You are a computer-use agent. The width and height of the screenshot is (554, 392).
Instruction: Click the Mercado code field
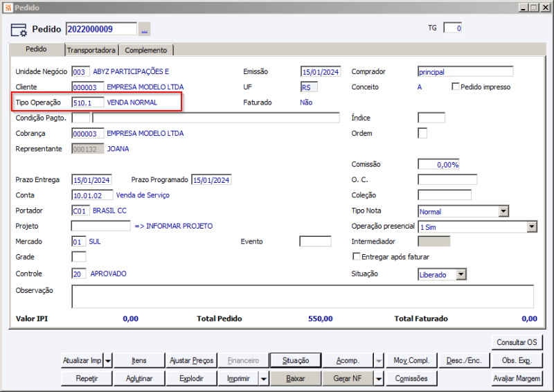pyautogui.click(x=79, y=242)
